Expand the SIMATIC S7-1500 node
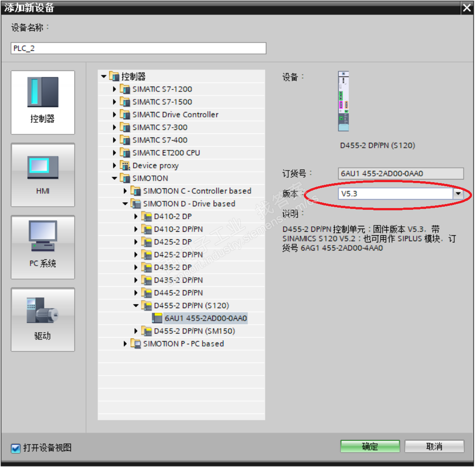Viewport: 476px width, 467px height. point(115,102)
